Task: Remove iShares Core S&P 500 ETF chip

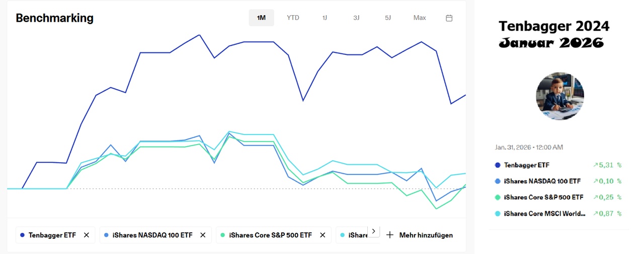Action: tap(323, 235)
